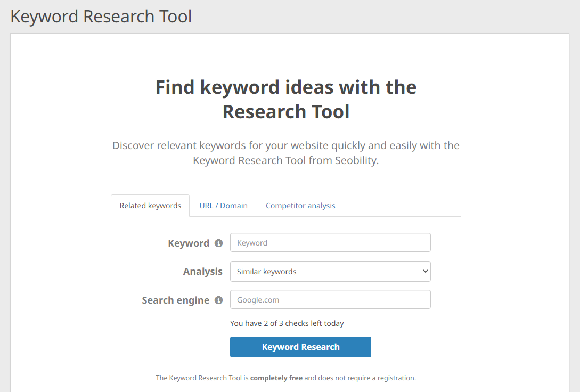Click the Analysis dropdown arrow
The height and width of the screenshot is (392, 580).
click(423, 271)
